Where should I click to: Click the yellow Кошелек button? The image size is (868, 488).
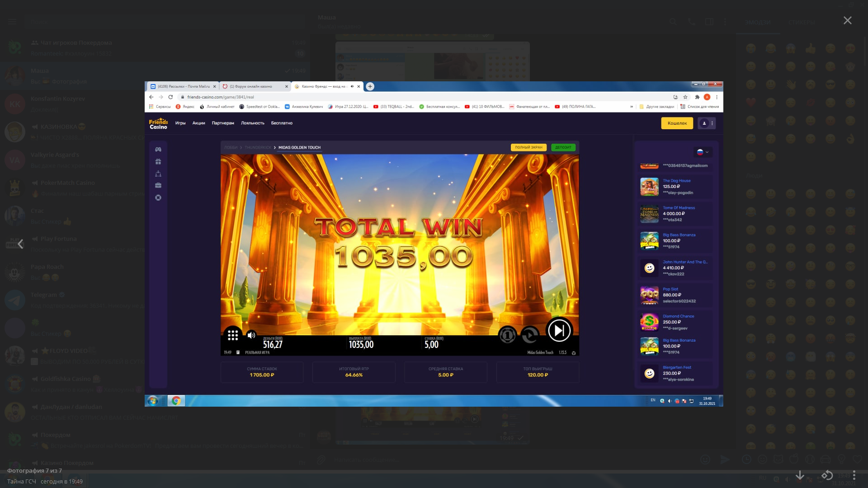pyautogui.click(x=677, y=123)
